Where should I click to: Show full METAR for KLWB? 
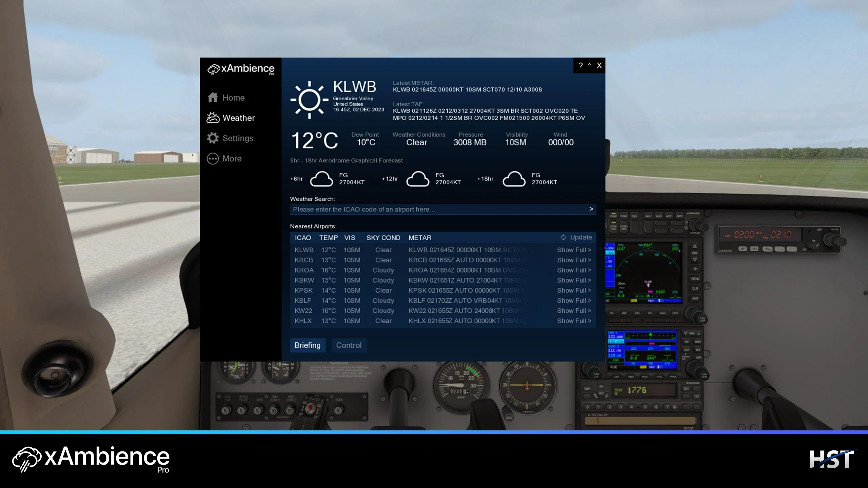(x=574, y=250)
